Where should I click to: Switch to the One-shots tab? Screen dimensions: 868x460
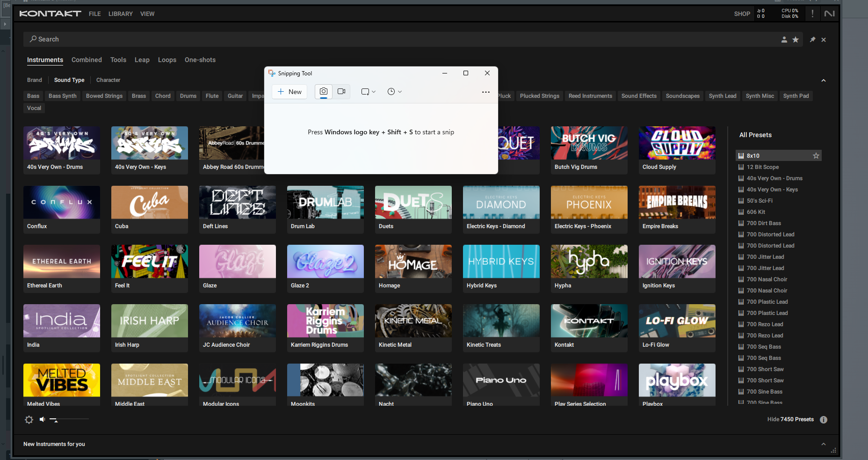pyautogui.click(x=200, y=60)
